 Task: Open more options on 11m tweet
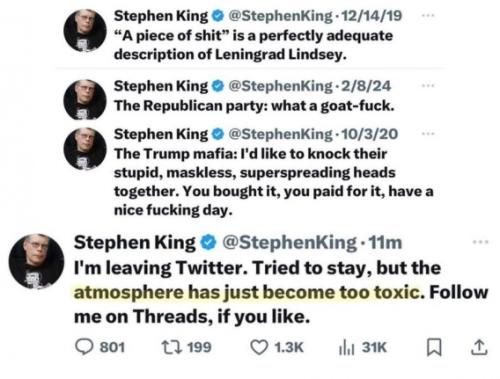coord(481,242)
